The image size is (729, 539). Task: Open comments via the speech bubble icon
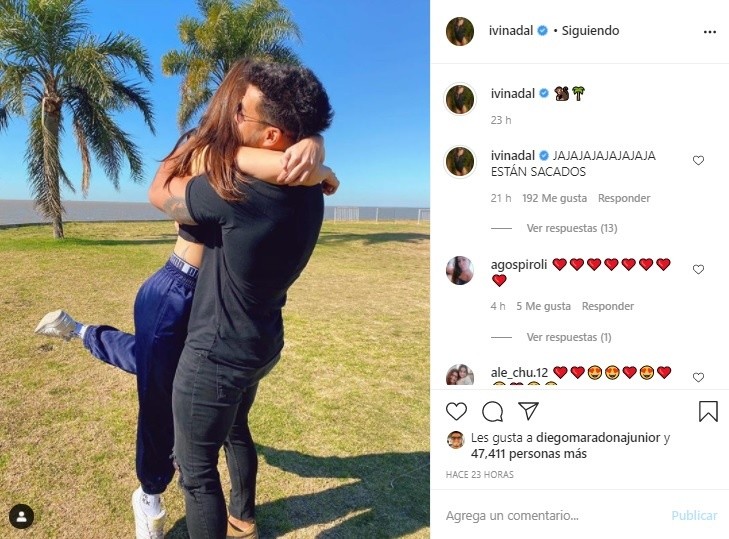492,412
